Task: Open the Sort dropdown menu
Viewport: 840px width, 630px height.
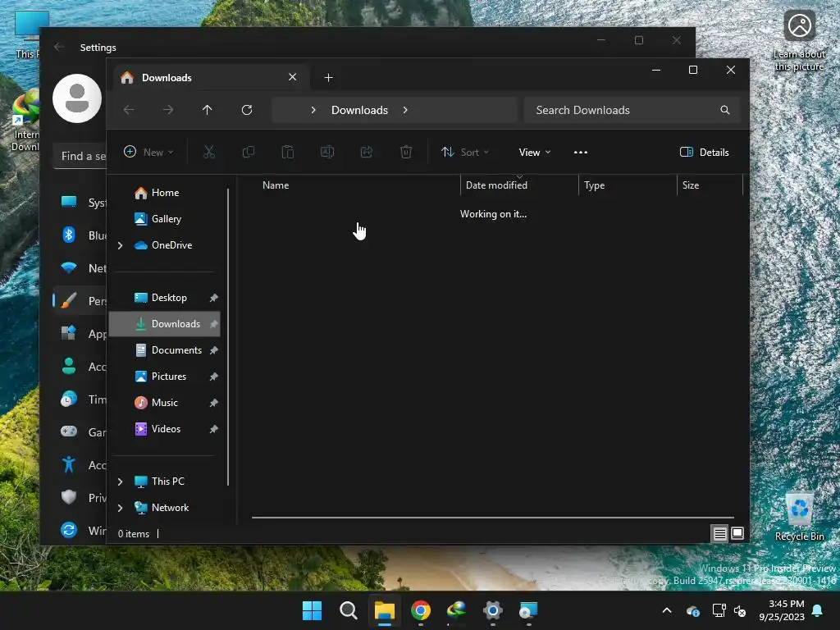Action: click(x=465, y=152)
